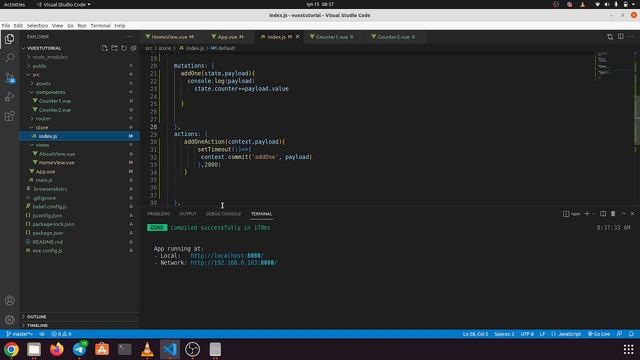
Task: Open Counter1.vue in the file tree
Action: point(55,101)
